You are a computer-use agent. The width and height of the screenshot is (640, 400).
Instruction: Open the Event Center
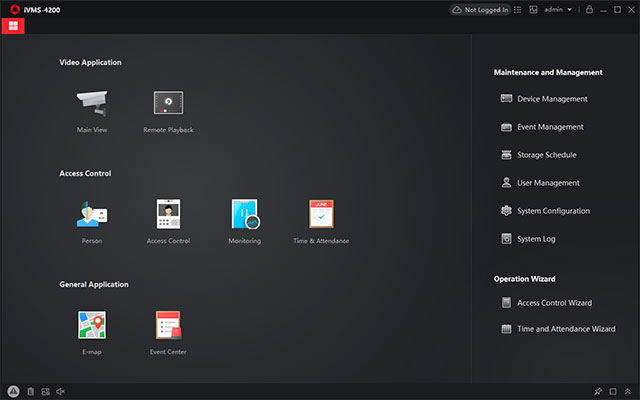(168, 325)
